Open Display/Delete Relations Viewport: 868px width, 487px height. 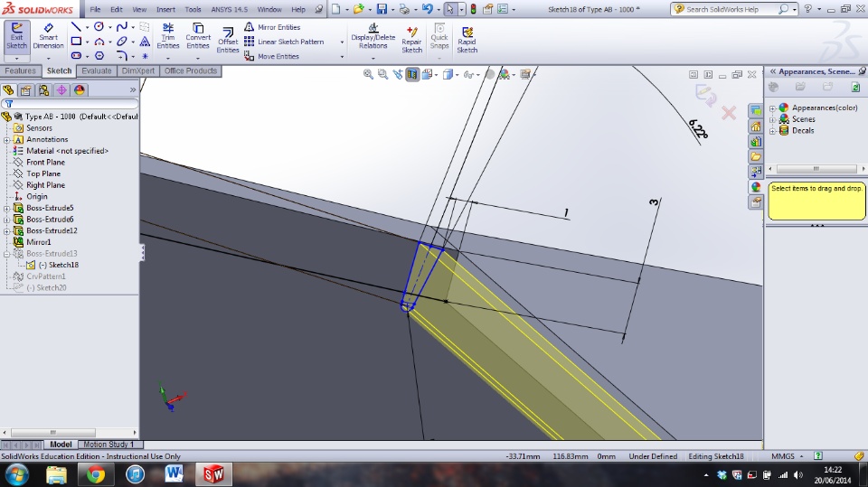click(x=373, y=36)
